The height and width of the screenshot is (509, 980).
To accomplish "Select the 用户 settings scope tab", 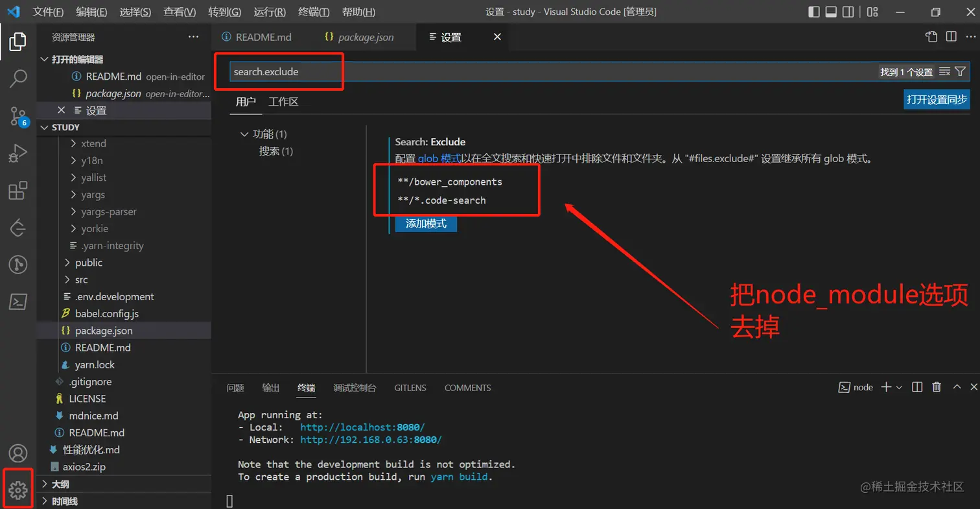I will [246, 101].
